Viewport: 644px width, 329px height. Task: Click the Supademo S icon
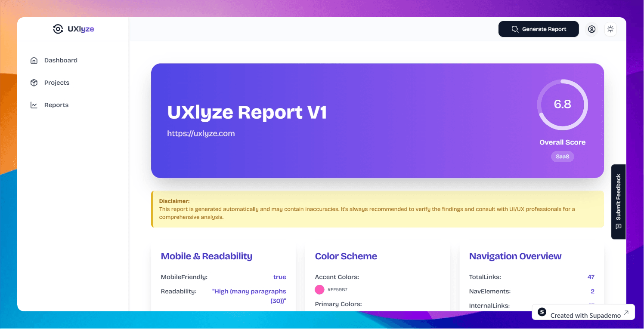(x=542, y=312)
